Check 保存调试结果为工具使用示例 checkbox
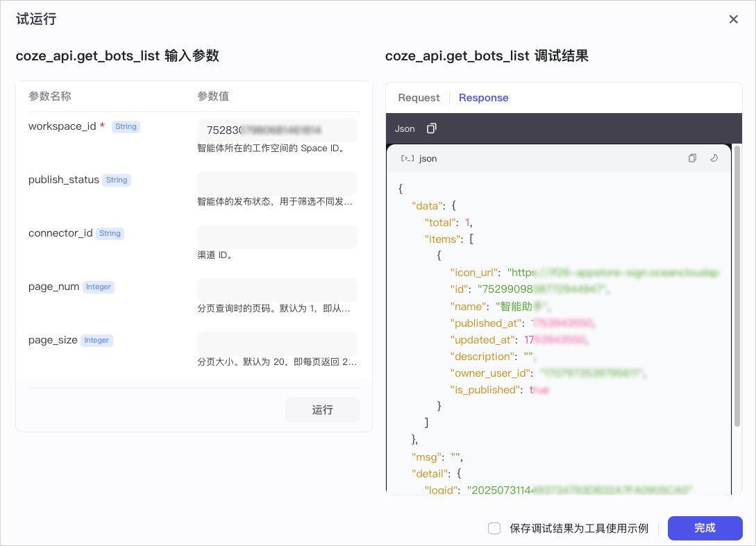Viewport: 756px width, 546px height. coord(494,528)
